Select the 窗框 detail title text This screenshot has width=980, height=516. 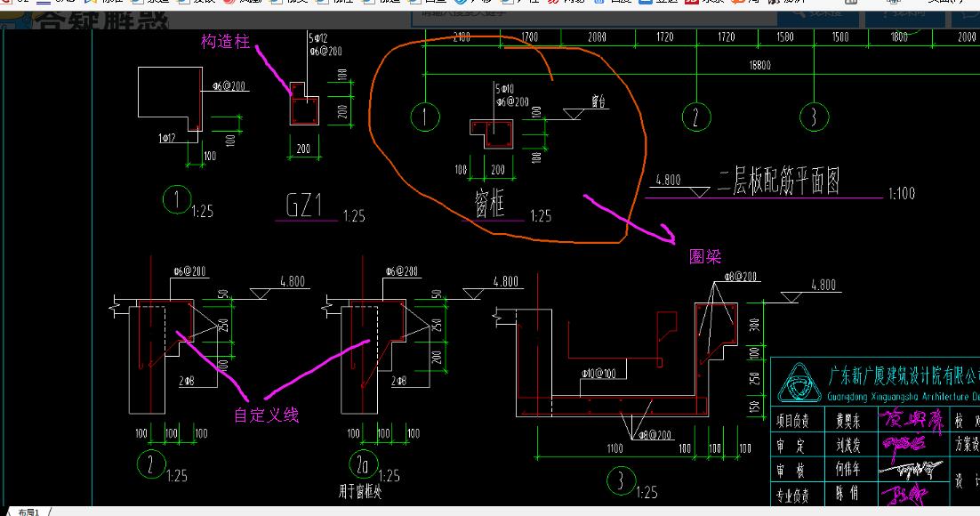tap(489, 204)
